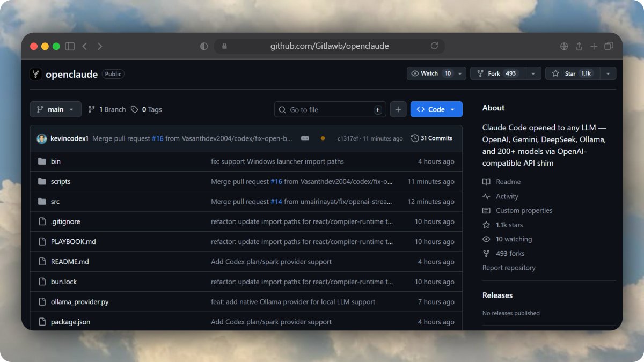Star the openclaude repository
The image size is (644, 362).
[573, 73]
